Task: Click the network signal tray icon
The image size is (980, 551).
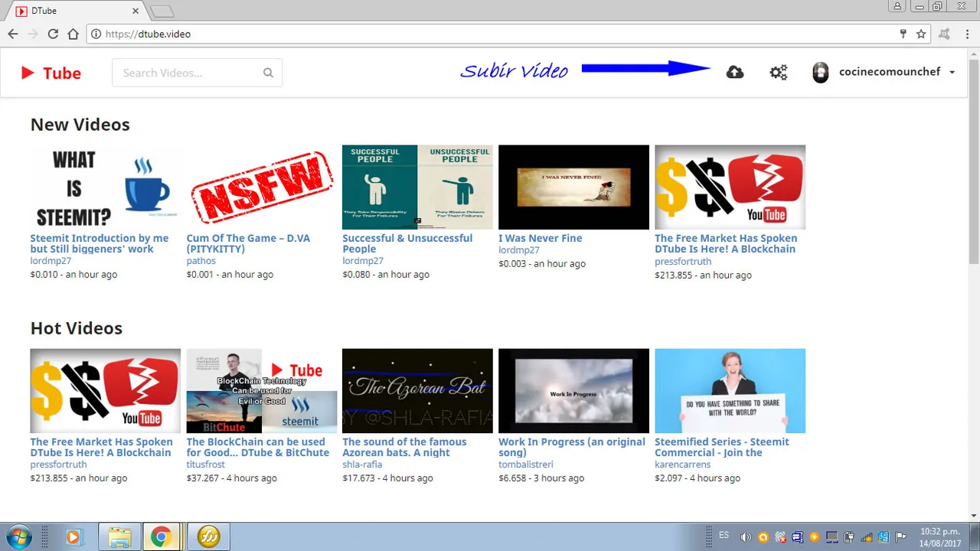Action: 867,537
